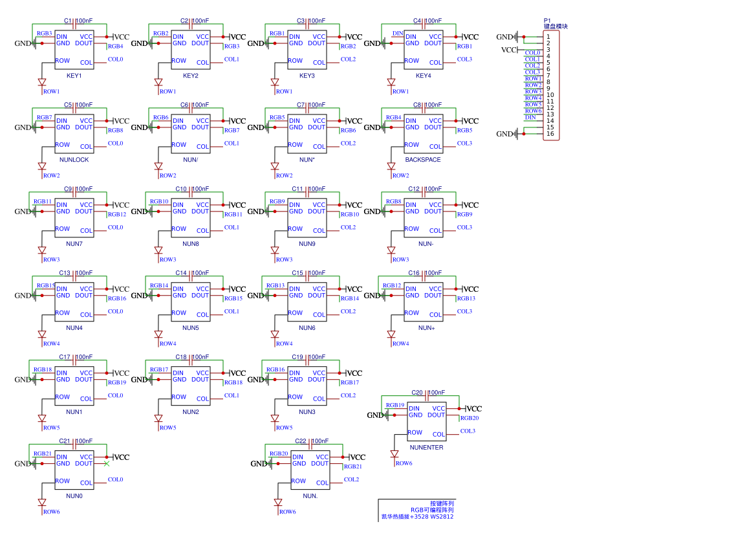This screenshot has height=535, width=756.
Task: Select the DIN net label above KEY4
Action: point(398,33)
